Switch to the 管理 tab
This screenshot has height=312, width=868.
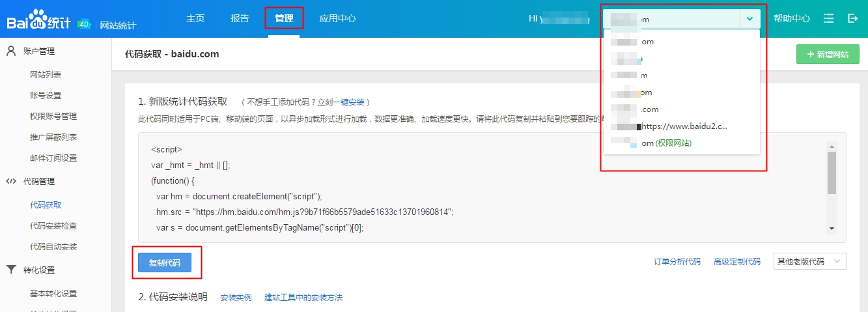[x=284, y=18]
